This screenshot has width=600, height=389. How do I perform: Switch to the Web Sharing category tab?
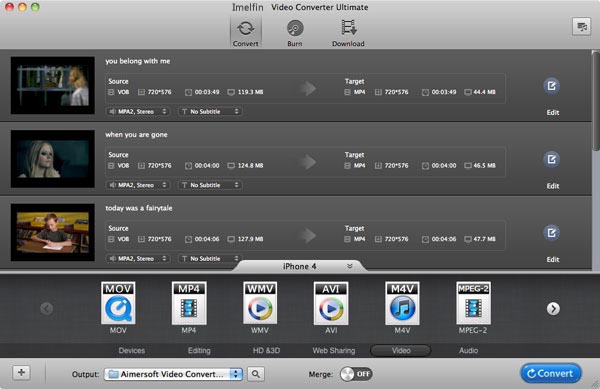tap(334, 350)
